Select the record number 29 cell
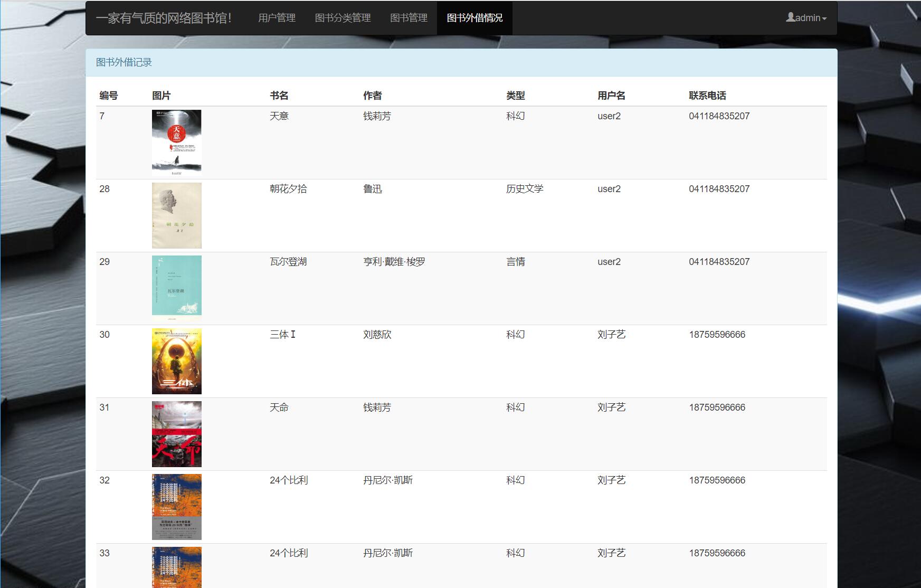Viewport: 921px width, 588px height. coord(105,262)
